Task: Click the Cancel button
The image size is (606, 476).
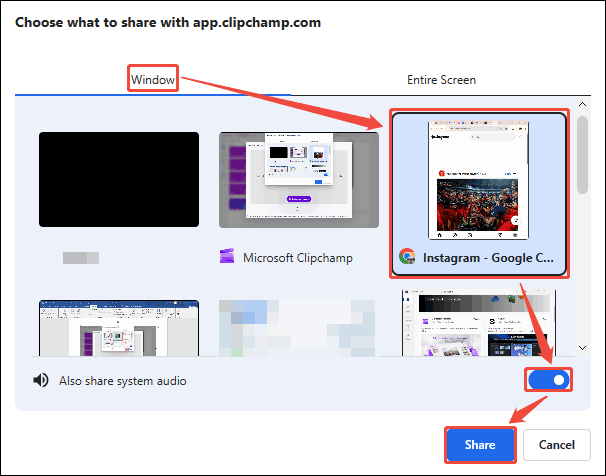Action: coord(557,445)
